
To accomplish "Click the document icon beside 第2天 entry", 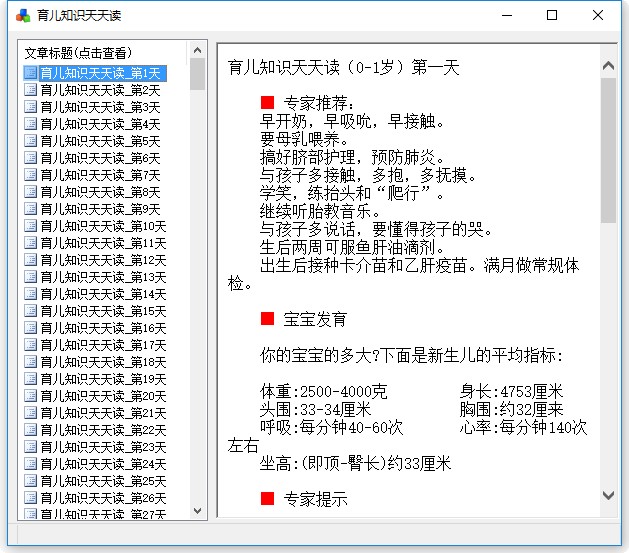I will point(30,90).
